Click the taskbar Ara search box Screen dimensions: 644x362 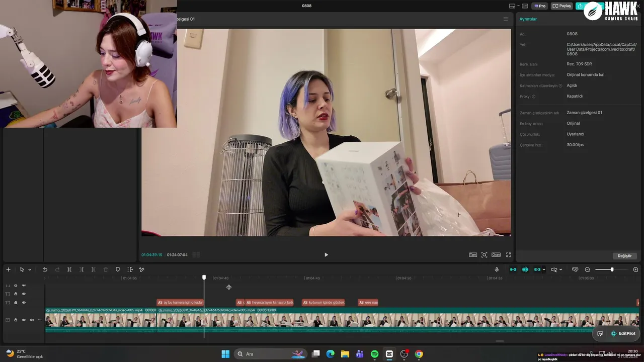tap(270, 354)
